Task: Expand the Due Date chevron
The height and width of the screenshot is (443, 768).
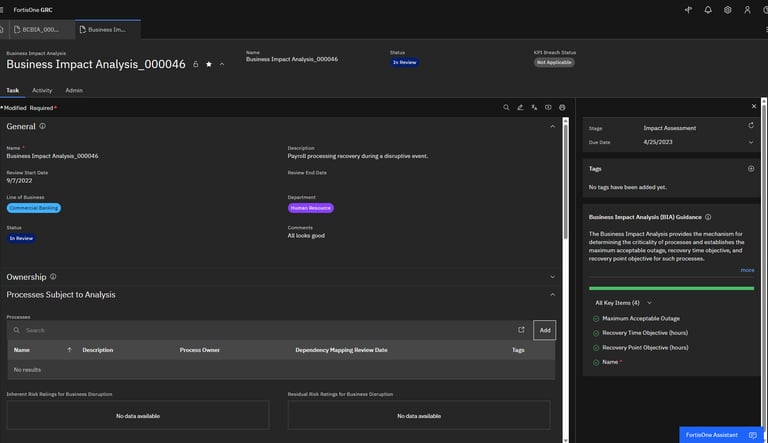Action: pos(751,142)
